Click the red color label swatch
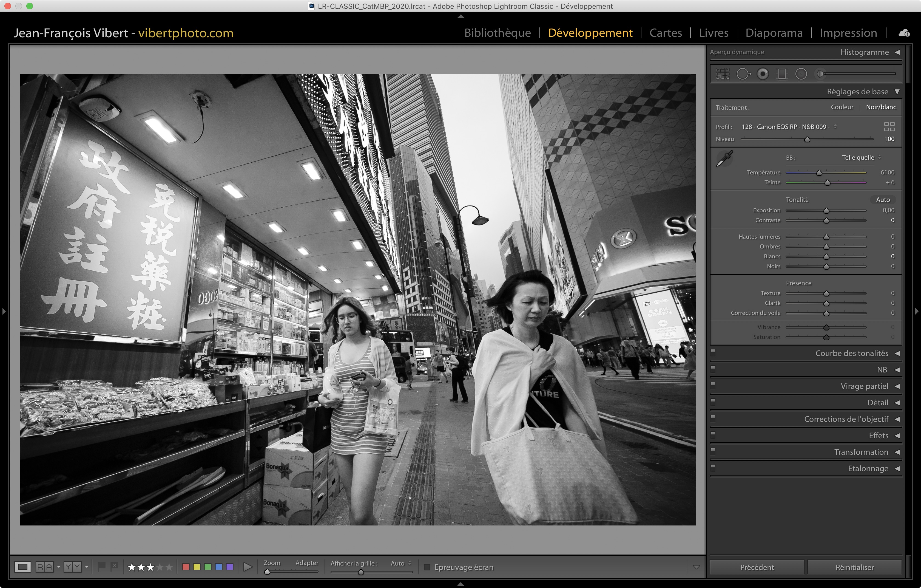This screenshot has height=588, width=921. [186, 567]
